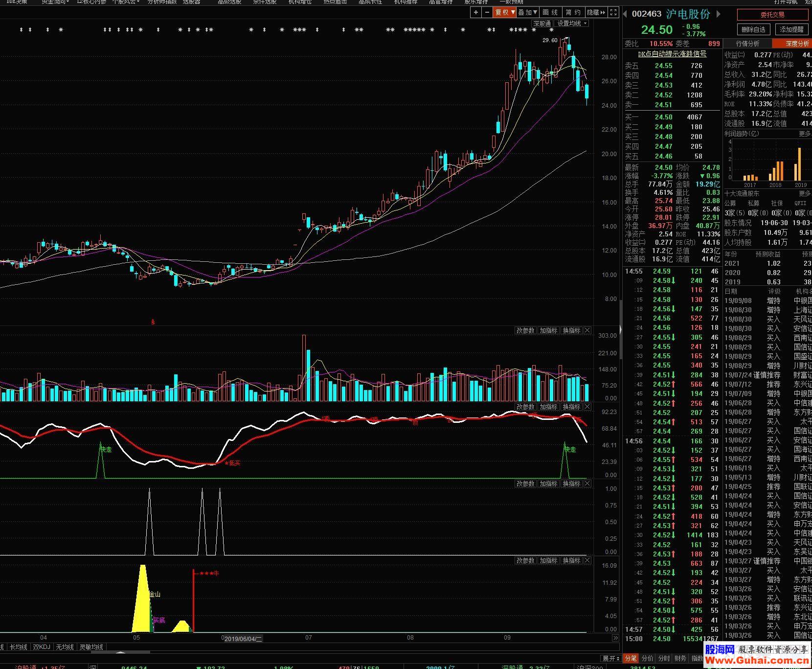Select the 分时 tab
This screenshot has height=669, width=812.
[664, 659]
